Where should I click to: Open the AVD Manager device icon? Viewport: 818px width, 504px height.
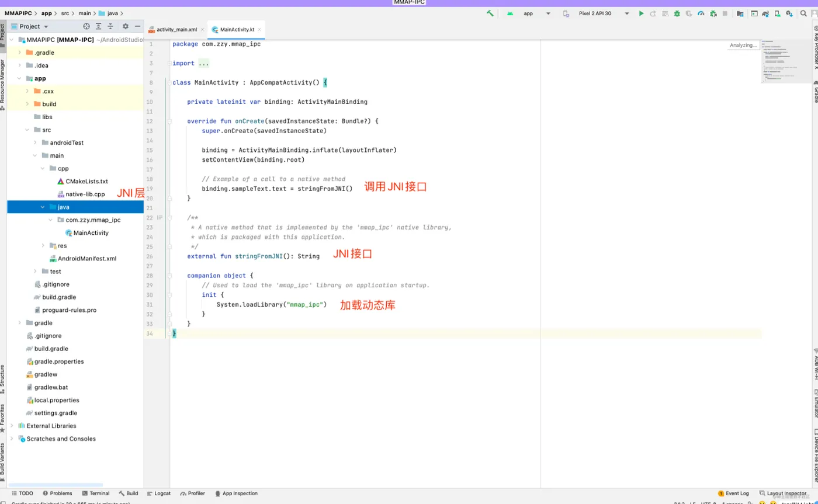pyautogui.click(x=778, y=13)
